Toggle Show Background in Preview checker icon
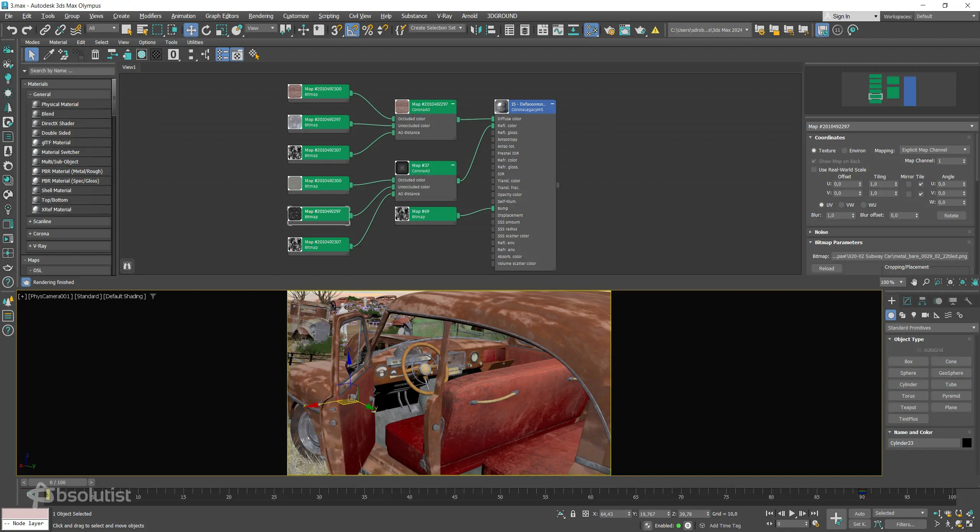 pyautogui.click(x=156, y=55)
